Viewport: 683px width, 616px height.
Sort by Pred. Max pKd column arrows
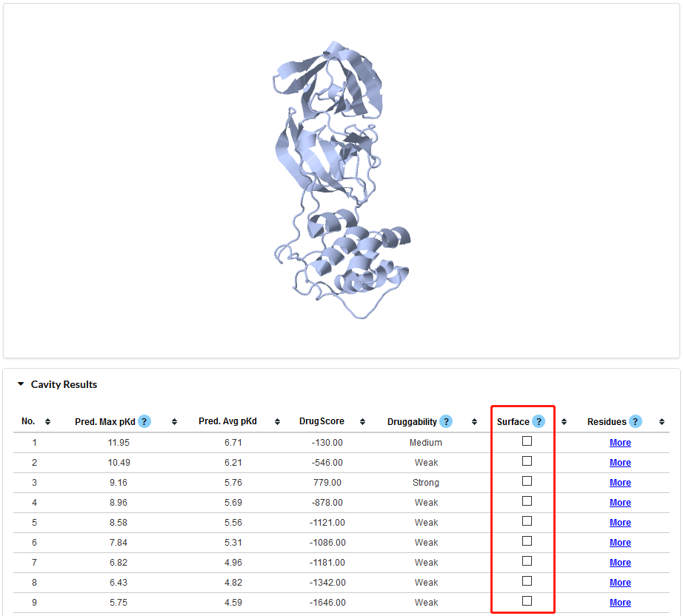(x=174, y=421)
